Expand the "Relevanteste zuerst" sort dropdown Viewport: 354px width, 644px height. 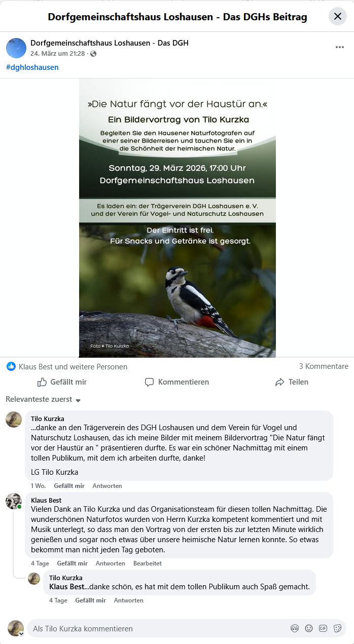[x=43, y=400]
